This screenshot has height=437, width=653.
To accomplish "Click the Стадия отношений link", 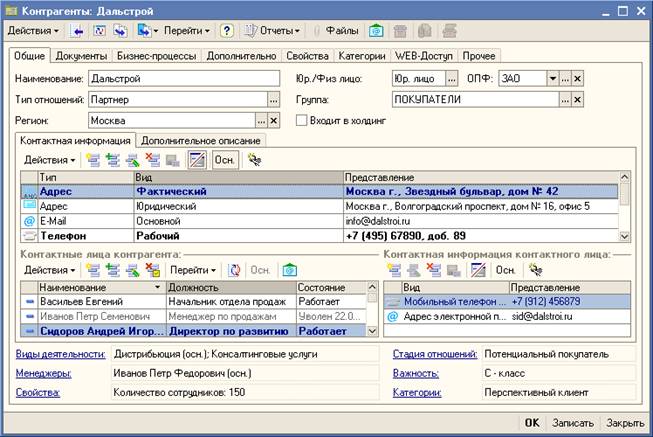I will [x=435, y=354].
